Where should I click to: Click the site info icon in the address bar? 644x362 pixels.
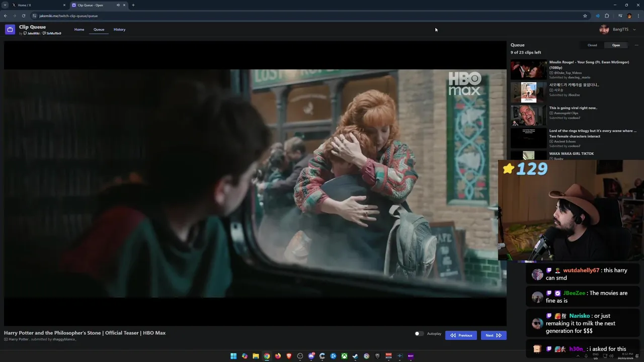pos(34,16)
